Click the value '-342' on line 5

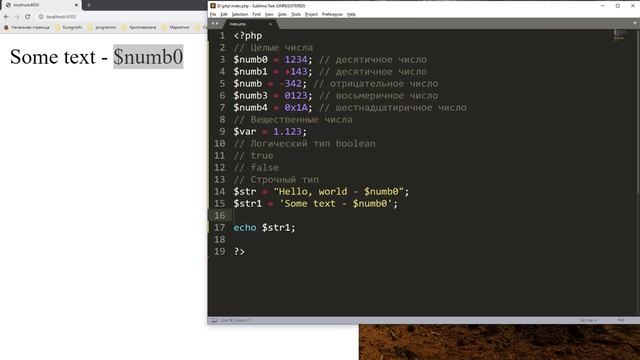(290, 84)
